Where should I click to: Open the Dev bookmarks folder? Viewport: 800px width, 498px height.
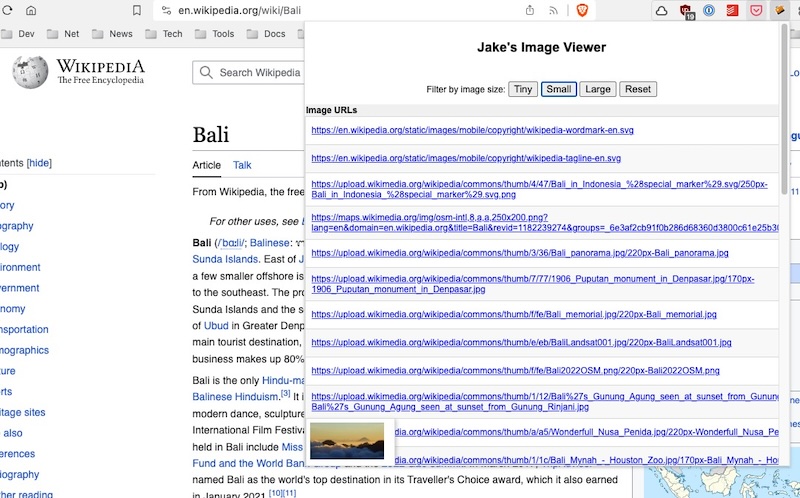[x=18, y=34]
